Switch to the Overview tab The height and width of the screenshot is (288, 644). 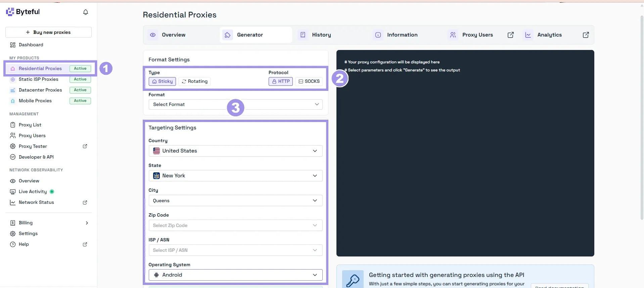tap(181, 35)
